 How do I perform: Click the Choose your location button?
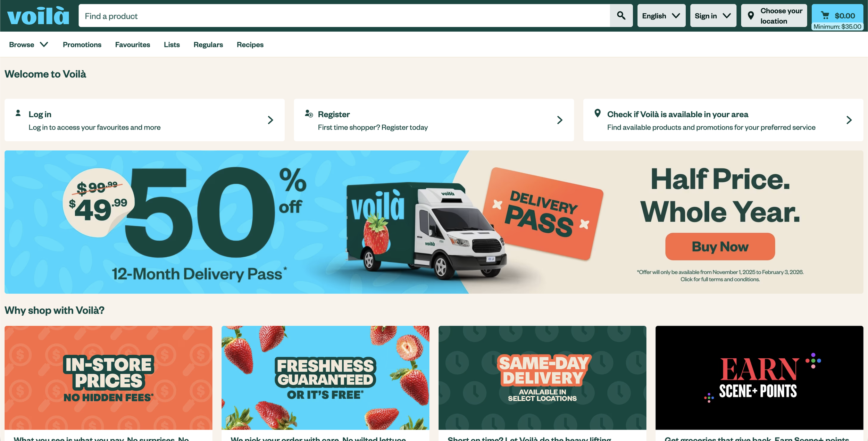[774, 16]
